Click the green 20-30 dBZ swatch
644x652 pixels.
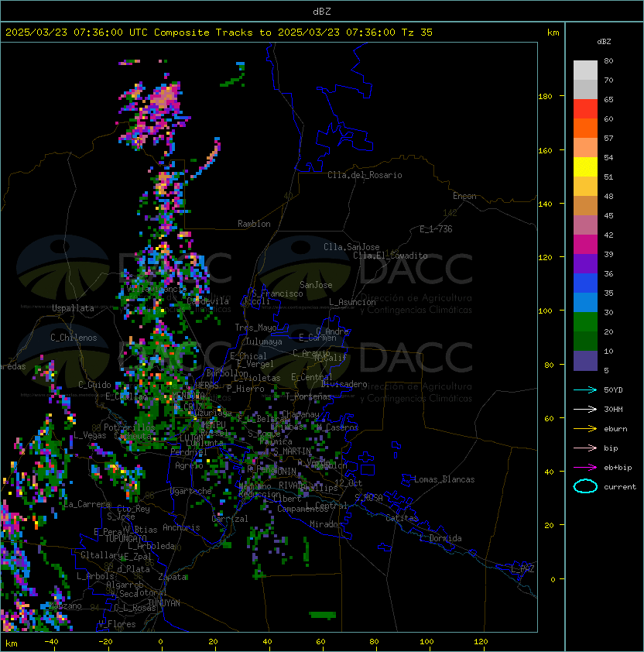[x=585, y=322]
